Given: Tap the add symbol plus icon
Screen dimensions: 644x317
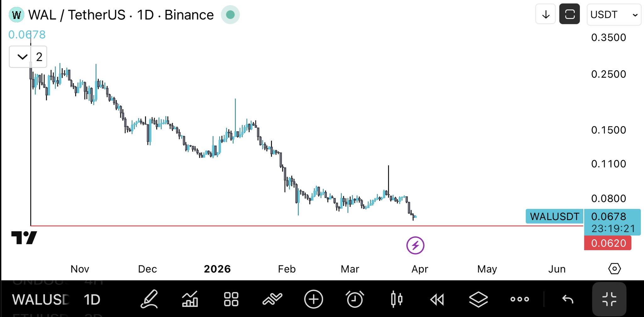Looking at the screenshot, I should click(314, 299).
